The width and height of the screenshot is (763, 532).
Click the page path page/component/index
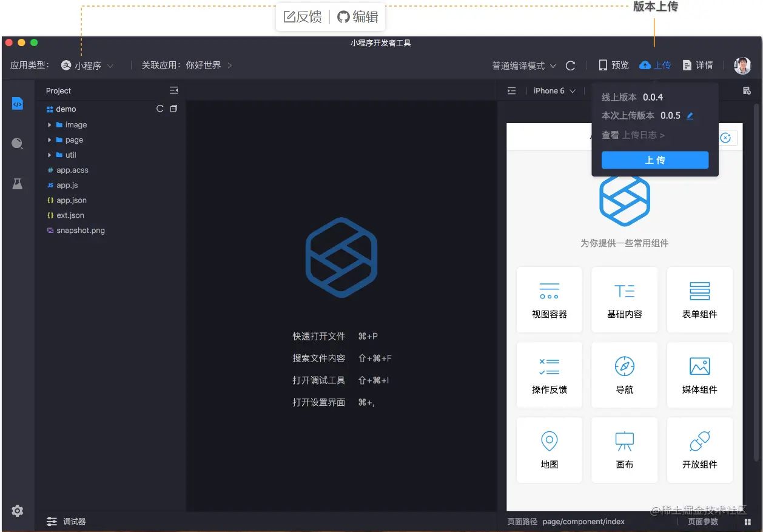coord(583,522)
